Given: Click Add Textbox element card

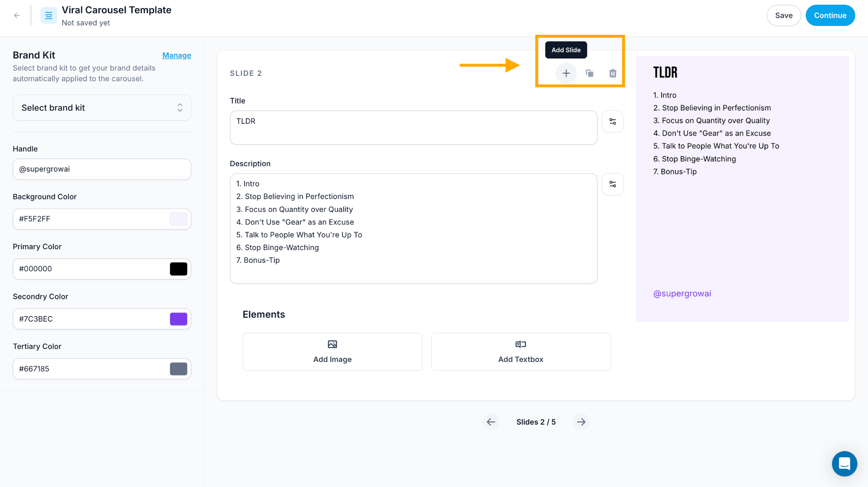Looking at the screenshot, I should [520, 352].
